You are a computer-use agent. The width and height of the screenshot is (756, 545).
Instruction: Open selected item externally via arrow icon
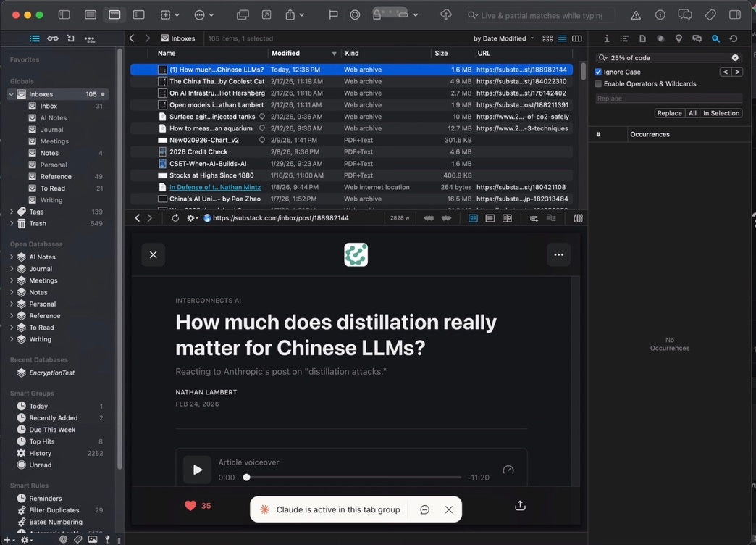(266, 15)
